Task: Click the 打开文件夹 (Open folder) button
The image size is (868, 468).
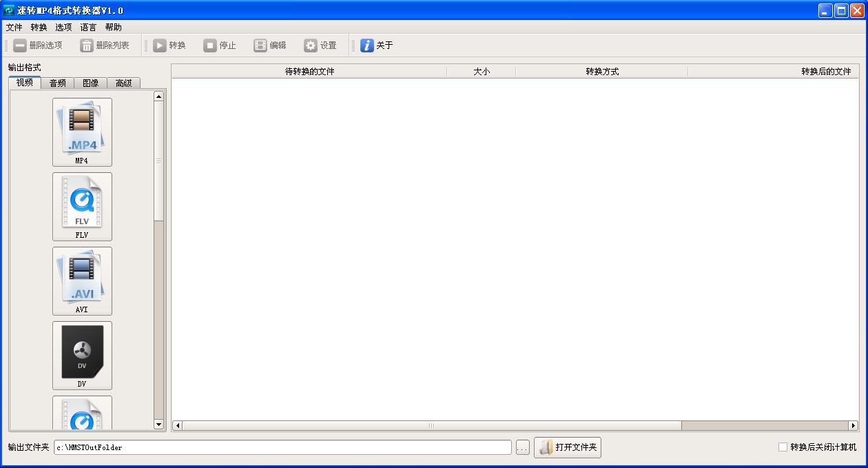Action: pyautogui.click(x=567, y=447)
